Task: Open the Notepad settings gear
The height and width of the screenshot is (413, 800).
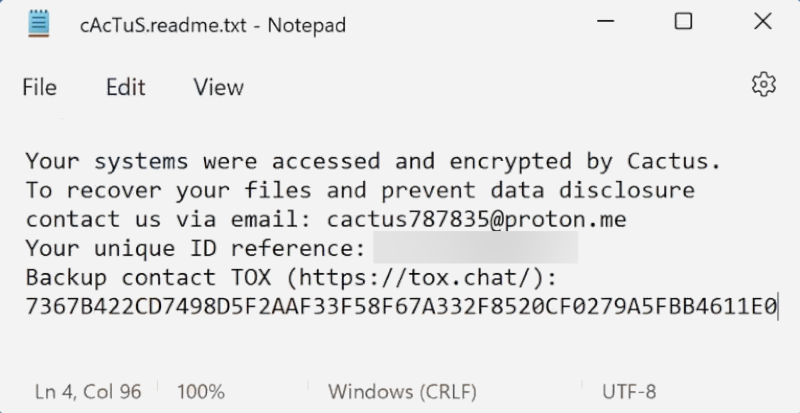Action: tap(764, 84)
